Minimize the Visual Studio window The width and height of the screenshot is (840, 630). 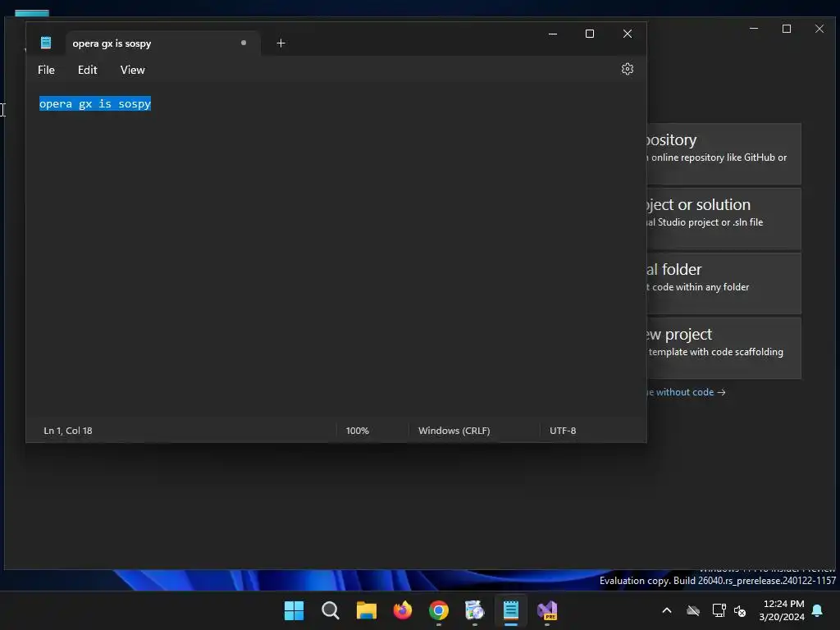[754, 29]
